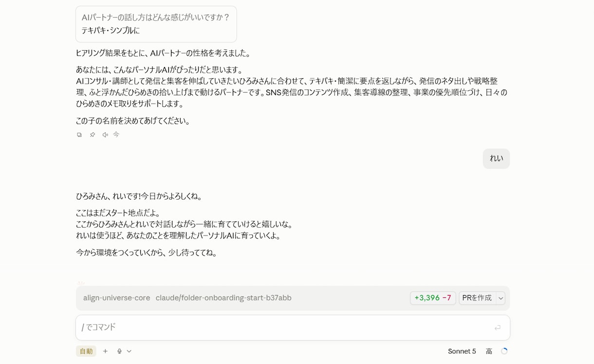Click the answer text 'テキパキ・シンプルに'
The height and width of the screenshot is (364, 594).
111,31
